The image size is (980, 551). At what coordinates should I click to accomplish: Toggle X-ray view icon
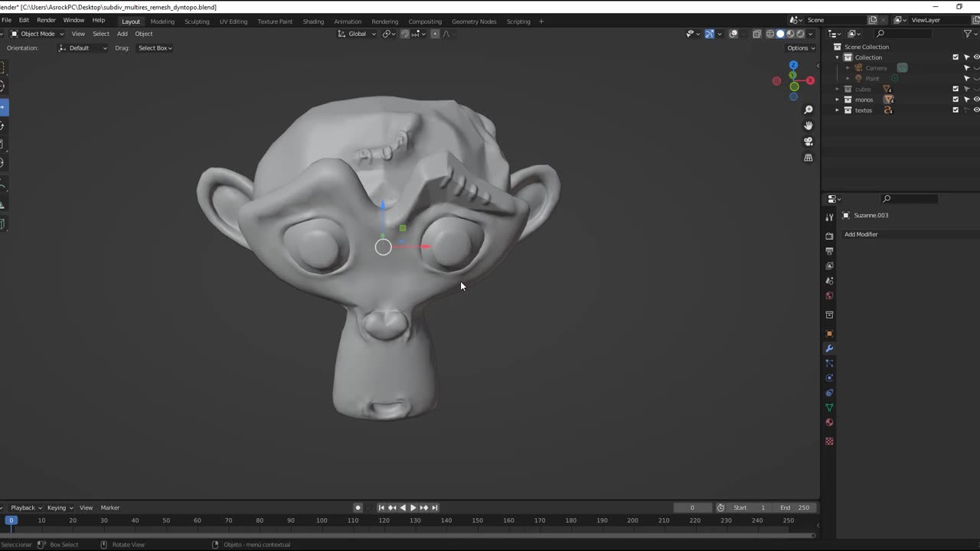coord(756,34)
